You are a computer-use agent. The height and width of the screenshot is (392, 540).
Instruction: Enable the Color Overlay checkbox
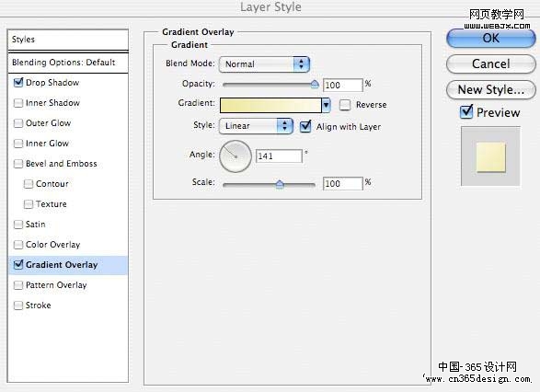(18, 245)
